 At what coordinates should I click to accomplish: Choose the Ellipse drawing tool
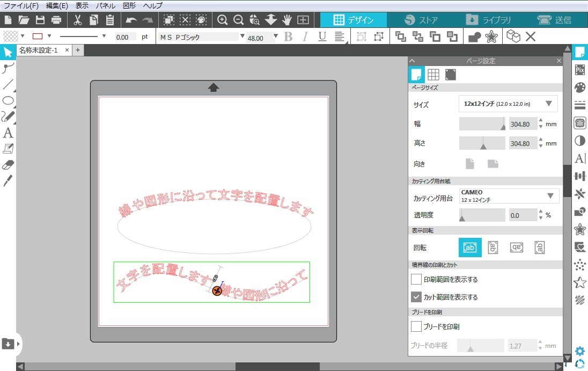[8, 100]
